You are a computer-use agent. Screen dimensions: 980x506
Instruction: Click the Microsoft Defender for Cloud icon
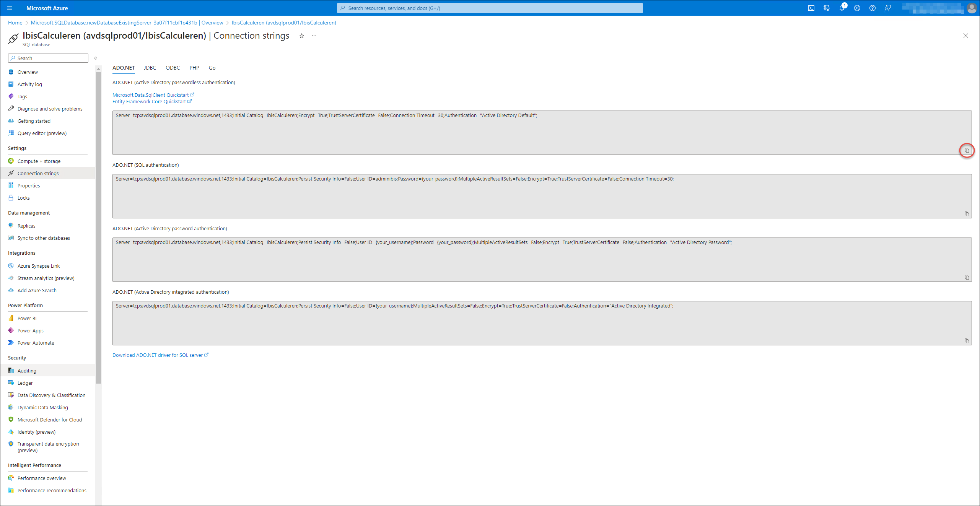[x=10, y=420]
